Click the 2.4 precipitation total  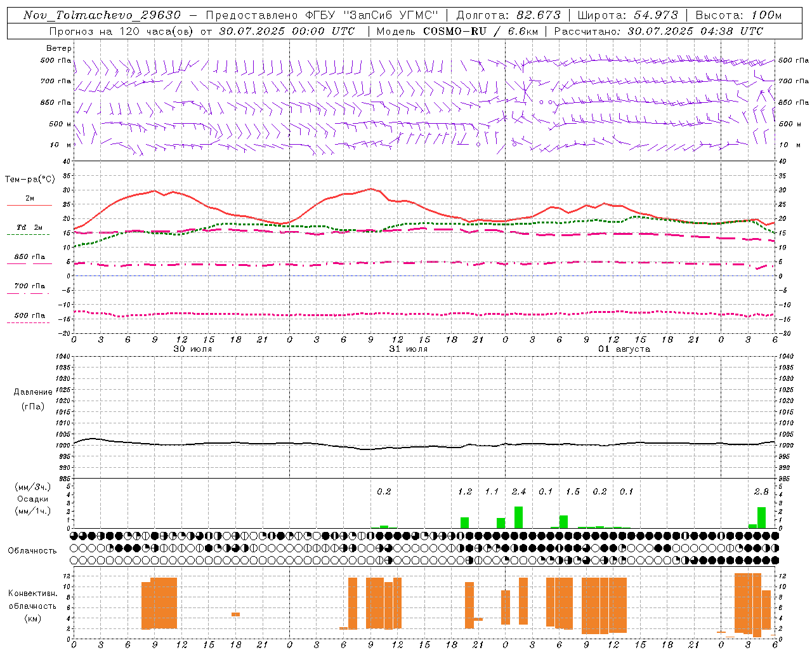[519, 491]
